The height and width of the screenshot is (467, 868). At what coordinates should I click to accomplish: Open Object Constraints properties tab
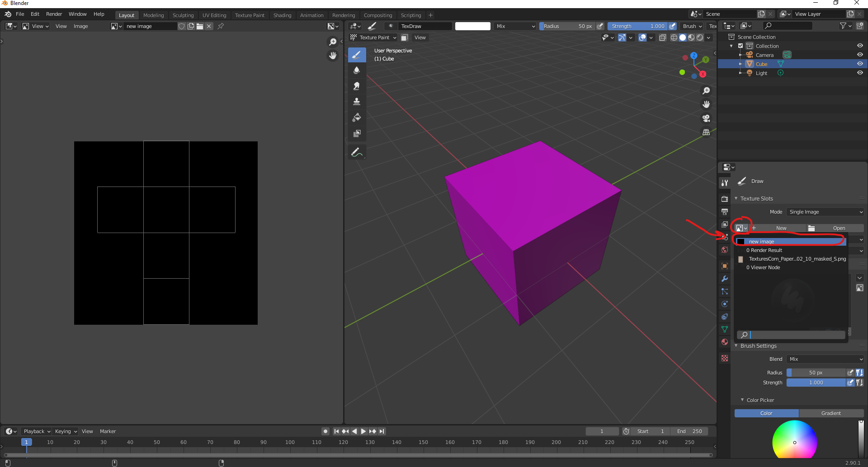[x=725, y=317]
